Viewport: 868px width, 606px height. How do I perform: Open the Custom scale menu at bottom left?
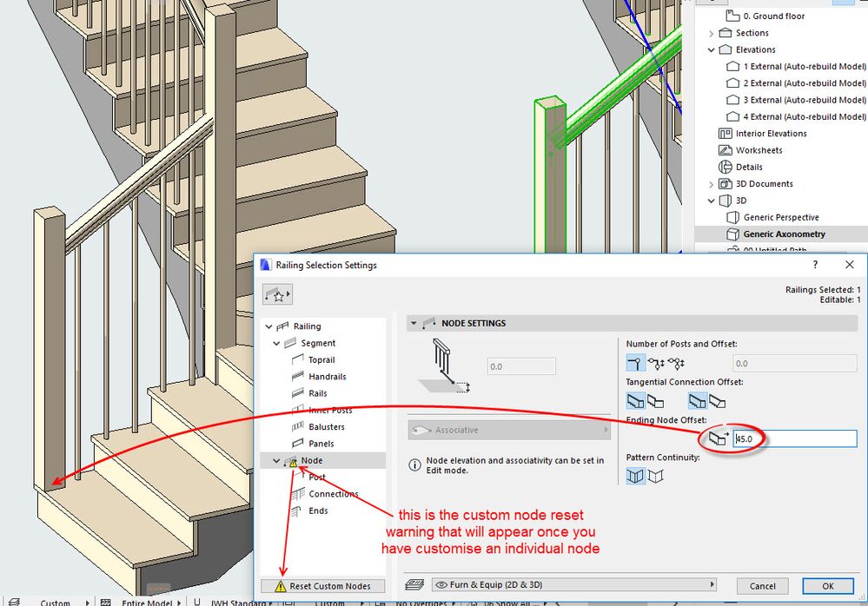tap(56, 601)
